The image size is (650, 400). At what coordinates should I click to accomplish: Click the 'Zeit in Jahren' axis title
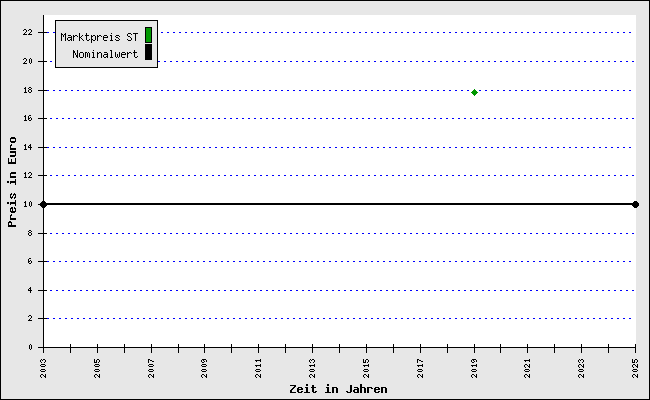[x=338, y=389]
